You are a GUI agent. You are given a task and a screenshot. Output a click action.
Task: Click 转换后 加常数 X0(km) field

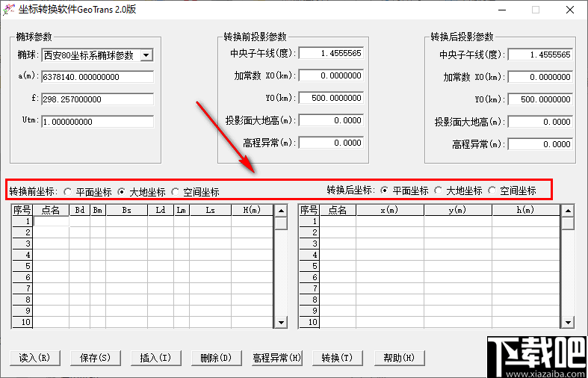(x=540, y=77)
